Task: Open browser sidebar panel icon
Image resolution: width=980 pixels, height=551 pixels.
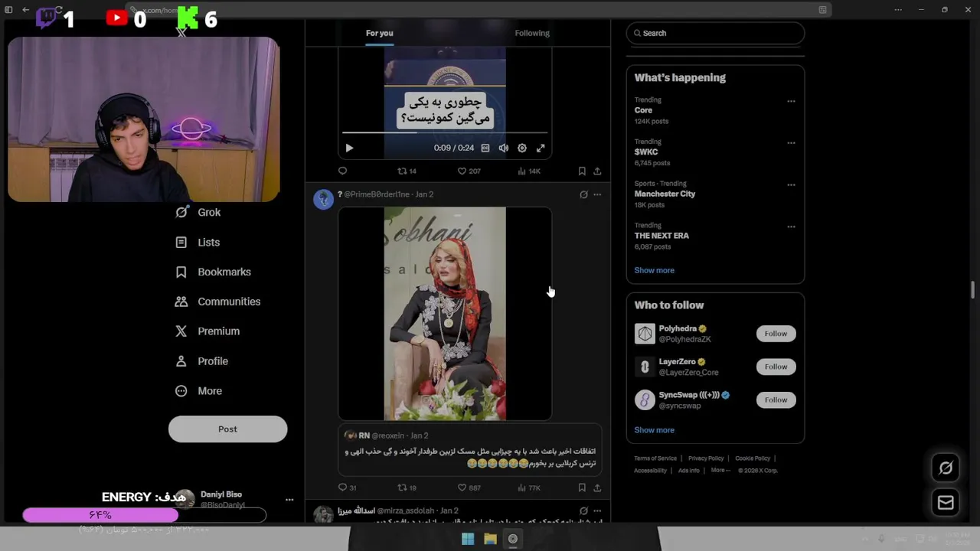Action: point(8,10)
